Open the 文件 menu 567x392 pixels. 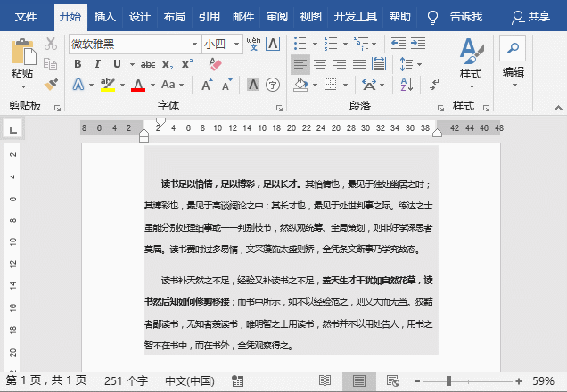(26, 16)
